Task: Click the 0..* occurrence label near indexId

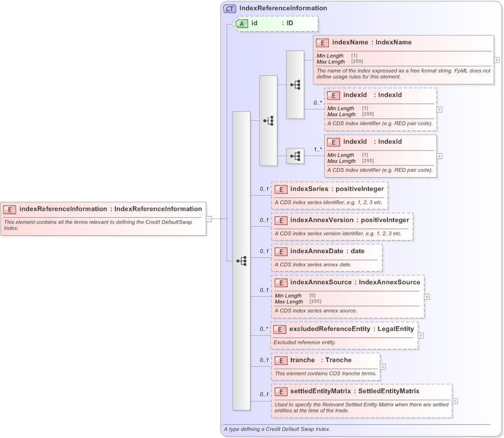Action: click(317, 103)
